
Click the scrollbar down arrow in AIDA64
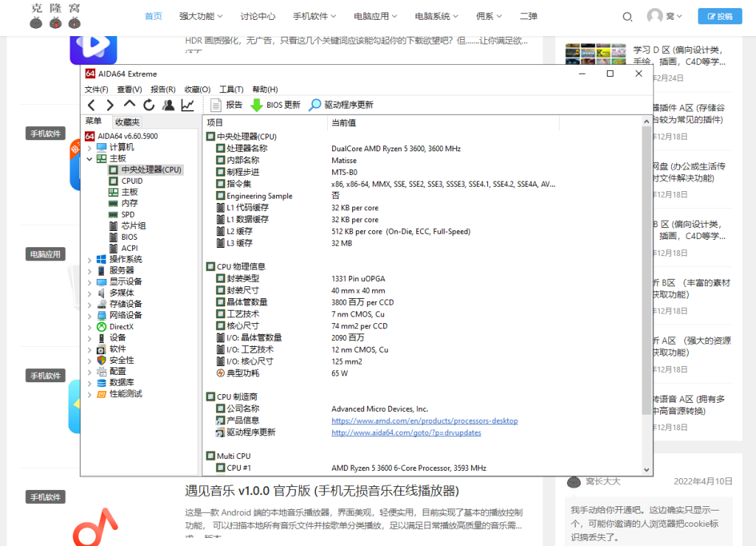[x=647, y=470]
